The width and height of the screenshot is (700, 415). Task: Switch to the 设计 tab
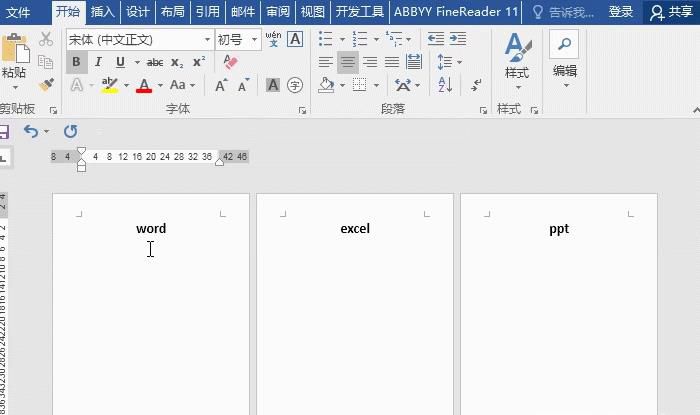coord(138,12)
